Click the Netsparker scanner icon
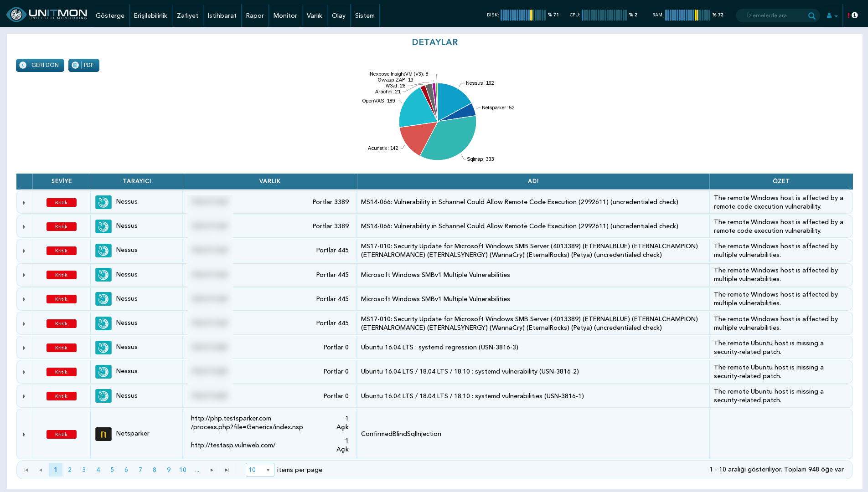Viewport: 868px width, 492px height. click(x=103, y=434)
